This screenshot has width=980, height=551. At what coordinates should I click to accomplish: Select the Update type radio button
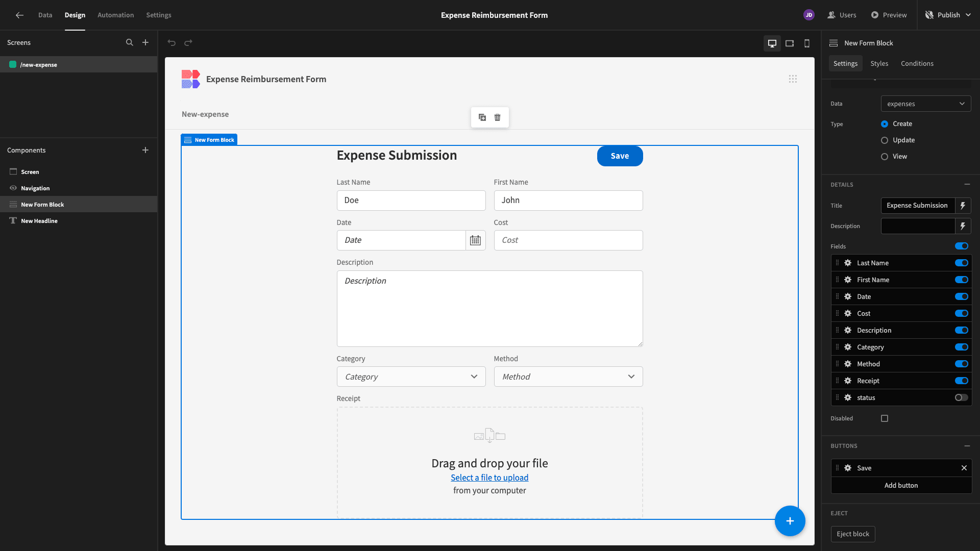[x=885, y=140]
